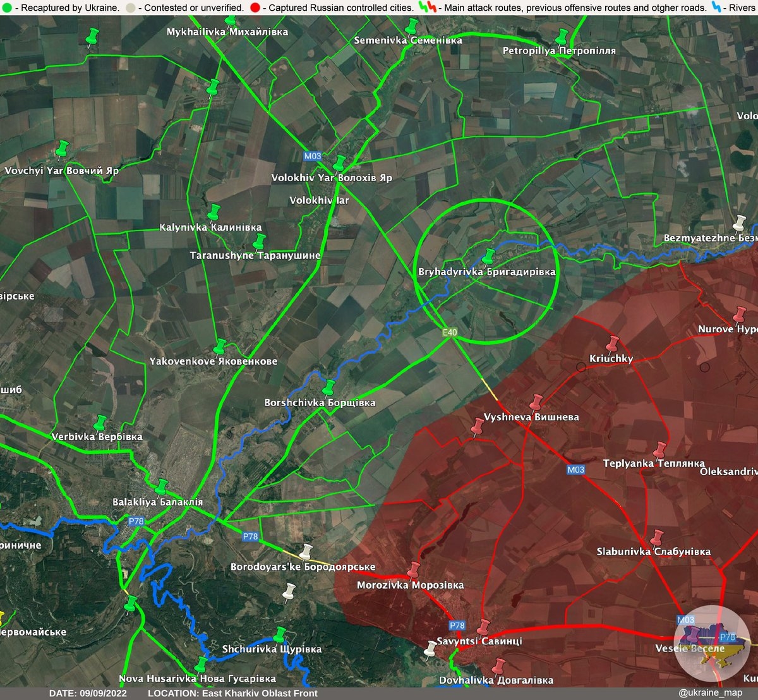Click the Oleksandrivka label at right edge

tap(728, 471)
